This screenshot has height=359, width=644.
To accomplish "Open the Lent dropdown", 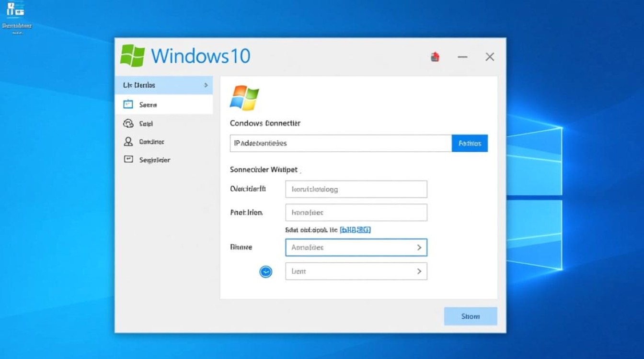I will [x=356, y=271].
